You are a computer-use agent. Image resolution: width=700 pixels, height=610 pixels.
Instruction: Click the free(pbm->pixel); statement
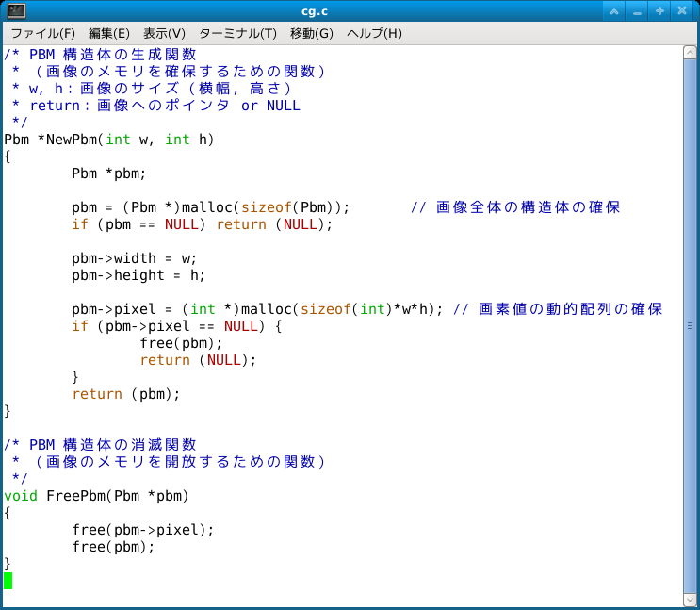tap(143, 530)
